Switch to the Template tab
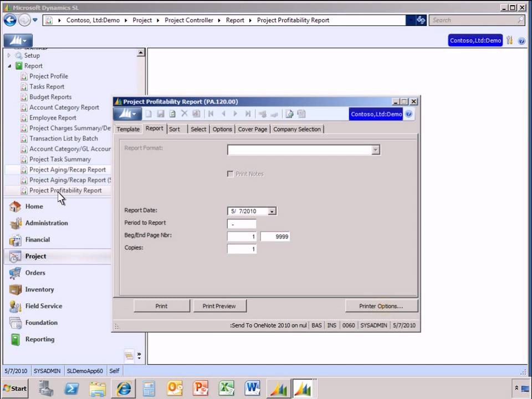This screenshot has width=532, height=399. (x=128, y=129)
